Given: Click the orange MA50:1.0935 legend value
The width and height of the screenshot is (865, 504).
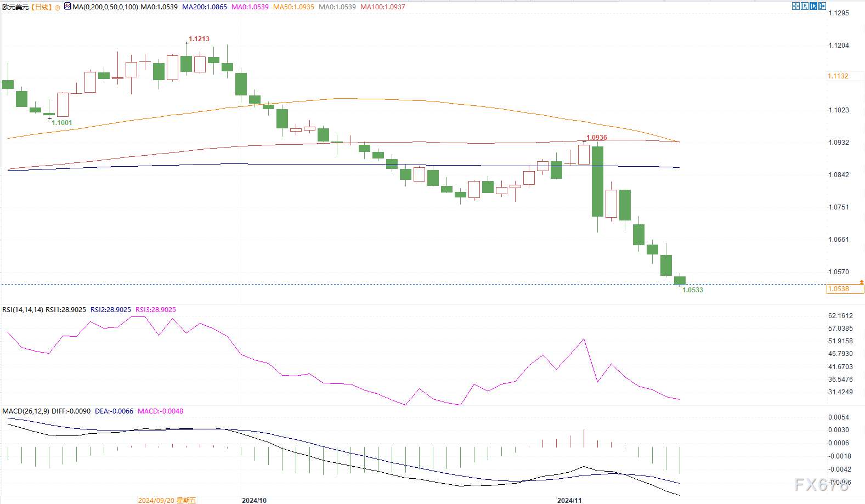Looking at the screenshot, I should [x=293, y=7].
